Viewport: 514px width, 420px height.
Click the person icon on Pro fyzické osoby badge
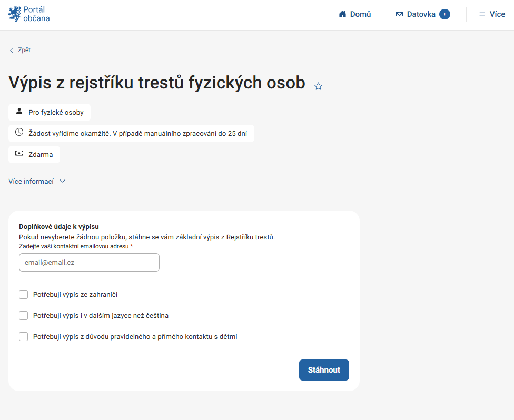(19, 111)
